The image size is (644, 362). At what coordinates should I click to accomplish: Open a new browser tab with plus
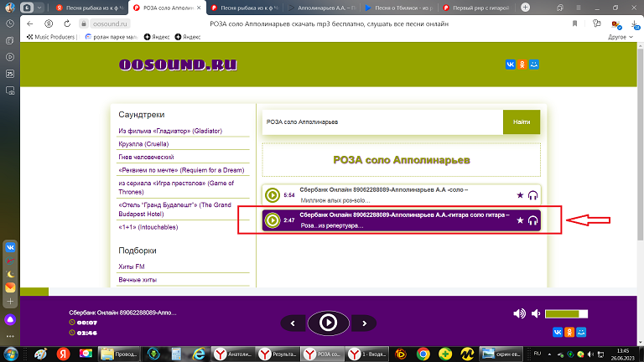tap(525, 8)
